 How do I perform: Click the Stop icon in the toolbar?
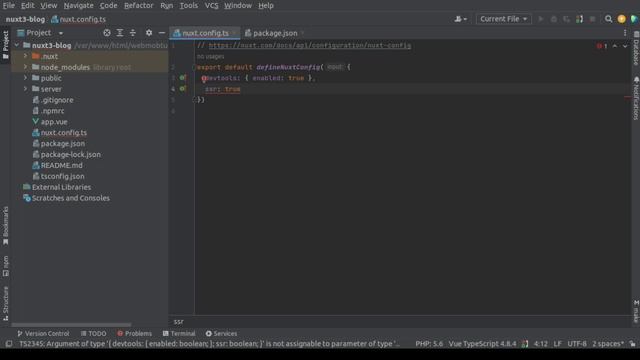[592, 19]
